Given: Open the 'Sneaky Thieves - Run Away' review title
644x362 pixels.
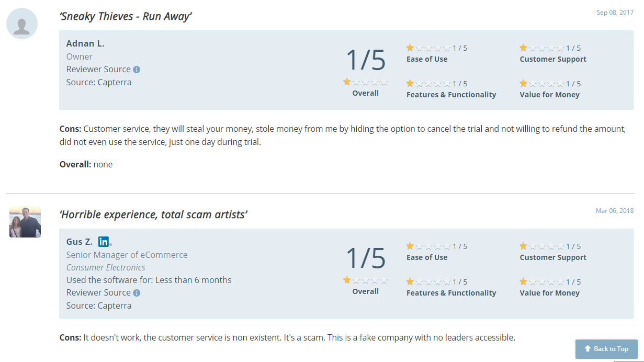Looking at the screenshot, I should point(126,16).
